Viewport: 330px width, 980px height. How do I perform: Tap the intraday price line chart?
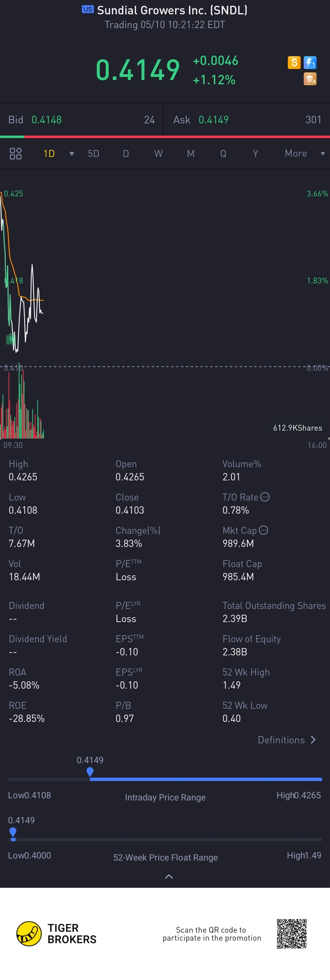click(x=22, y=272)
